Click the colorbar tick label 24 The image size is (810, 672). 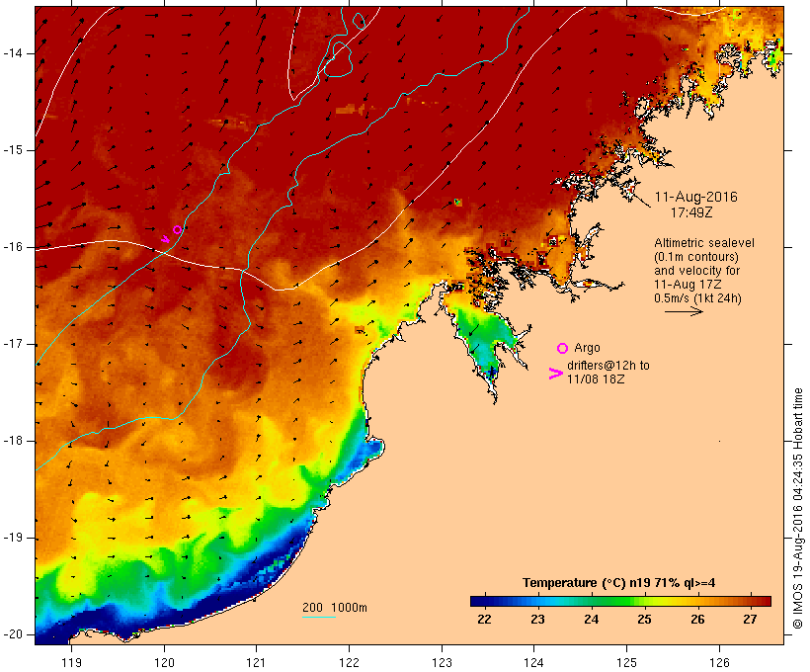pyautogui.click(x=591, y=620)
